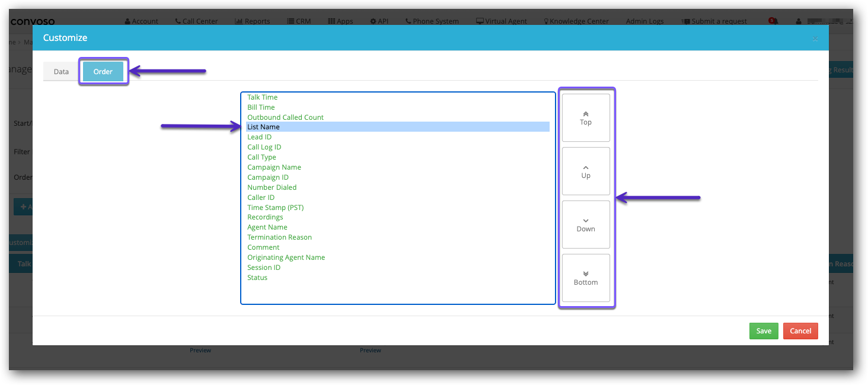The width and height of the screenshot is (868, 385).
Task: Select Outbound Called Count entry
Action: pos(398,117)
